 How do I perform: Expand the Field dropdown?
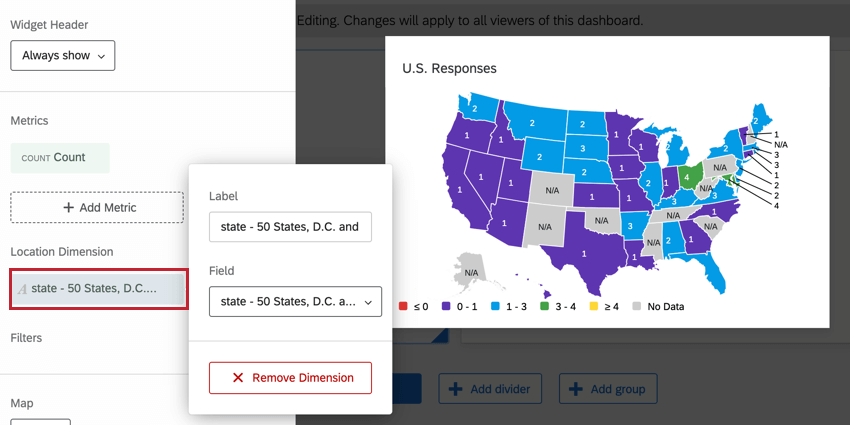point(295,301)
